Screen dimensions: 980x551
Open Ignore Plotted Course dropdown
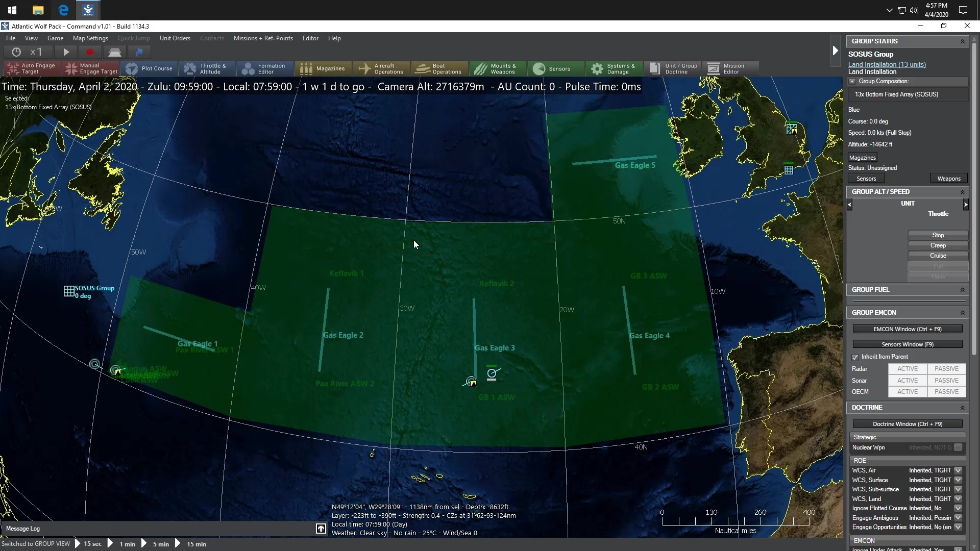[958, 508]
